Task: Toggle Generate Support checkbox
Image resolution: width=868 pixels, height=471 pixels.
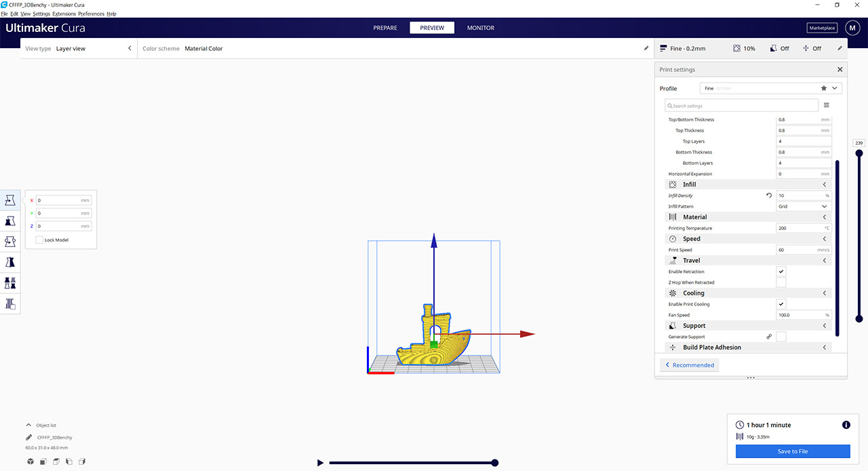Action: tap(781, 337)
